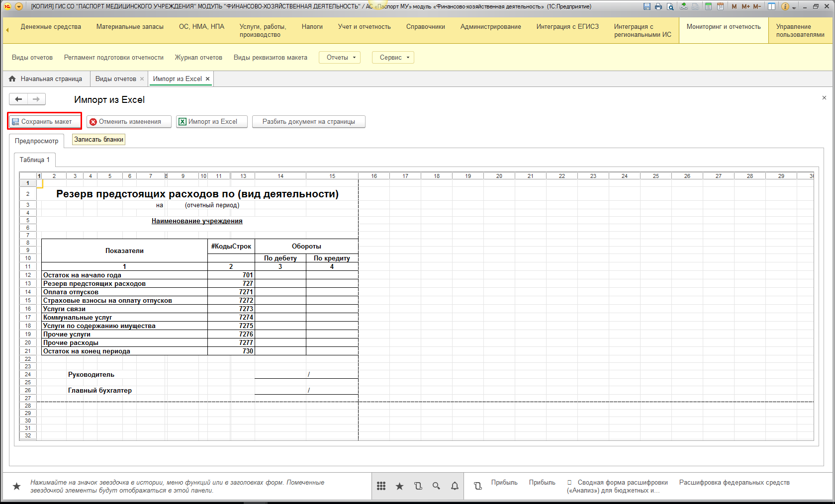Switch to the Виды отчетов tab
The height and width of the screenshot is (504, 835).
(115, 79)
